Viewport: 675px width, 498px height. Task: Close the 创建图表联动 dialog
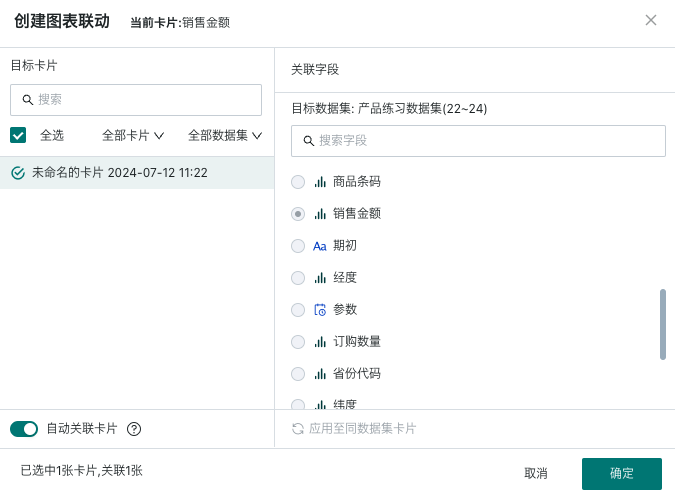point(651,20)
